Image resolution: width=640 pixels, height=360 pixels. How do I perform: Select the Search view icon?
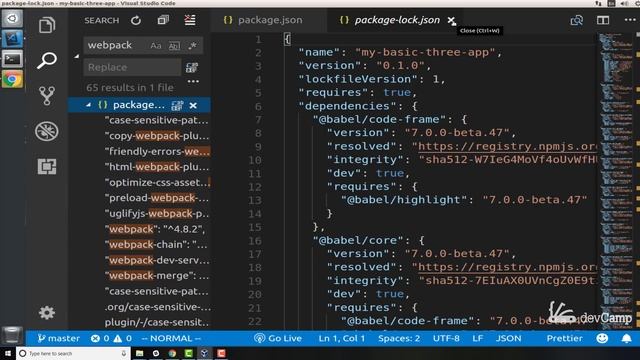coord(47,60)
